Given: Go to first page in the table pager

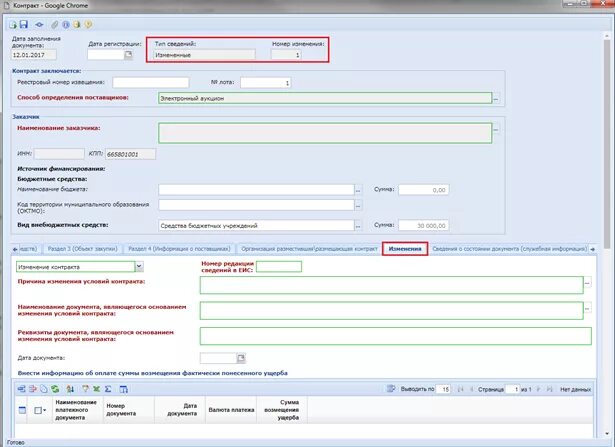Looking at the screenshot, I should click(460, 389).
